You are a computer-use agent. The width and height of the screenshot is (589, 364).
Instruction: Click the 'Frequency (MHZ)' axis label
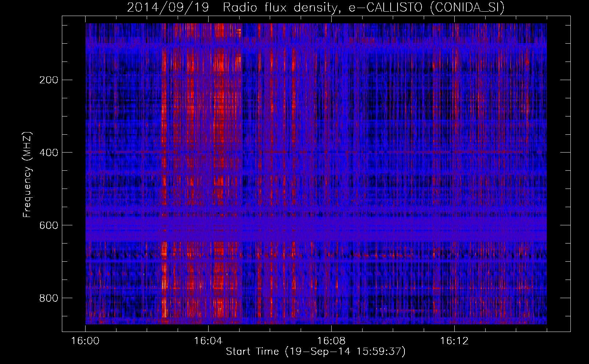[27, 175]
